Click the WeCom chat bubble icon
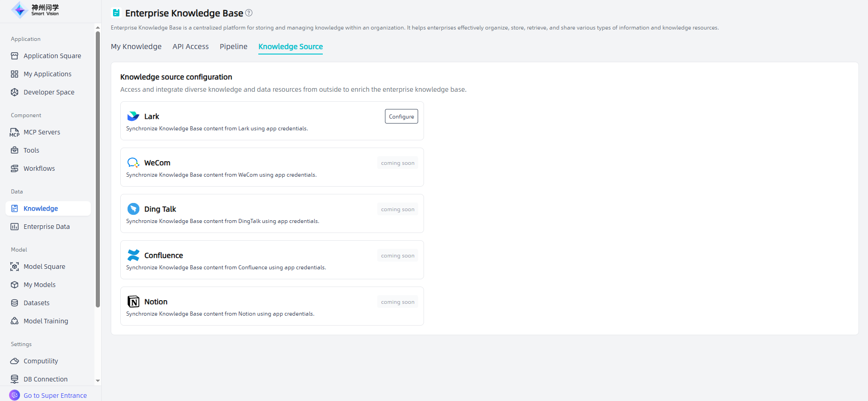This screenshot has height=401, width=868. tap(133, 163)
